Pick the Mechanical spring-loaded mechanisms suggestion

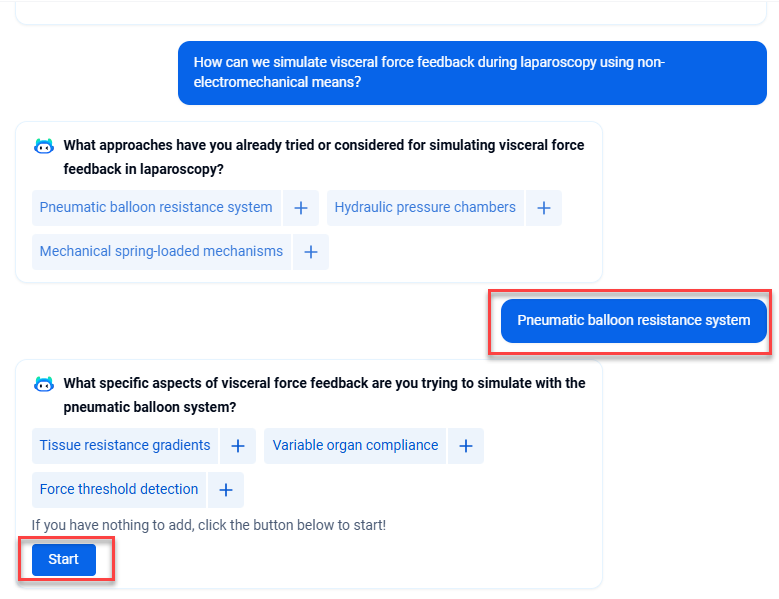[x=161, y=252]
